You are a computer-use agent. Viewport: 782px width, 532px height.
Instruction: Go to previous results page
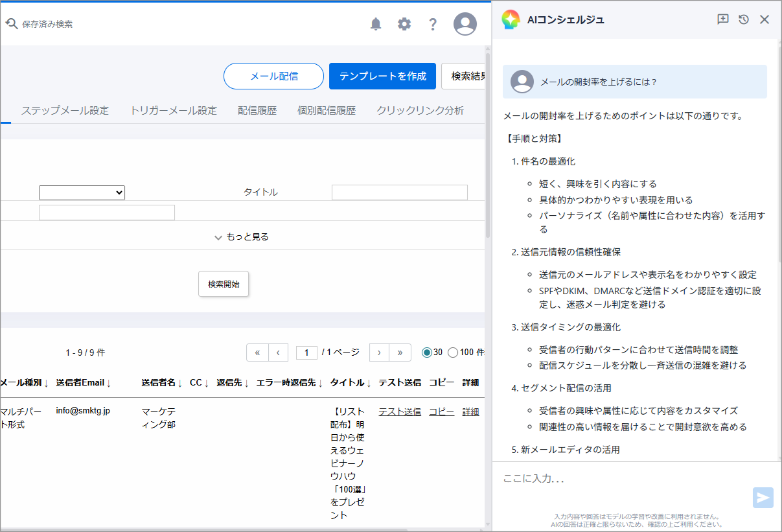pyautogui.click(x=278, y=353)
